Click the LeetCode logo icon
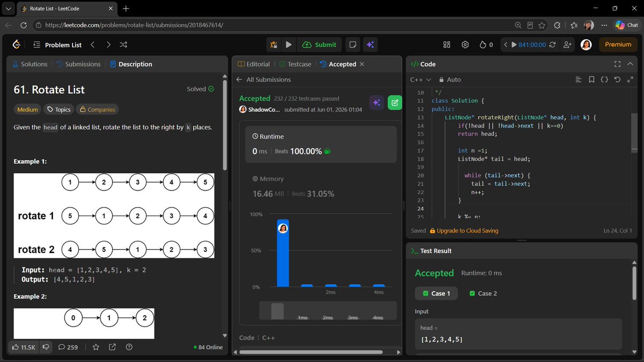Viewport: 644px width, 362px height. point(17,45)
